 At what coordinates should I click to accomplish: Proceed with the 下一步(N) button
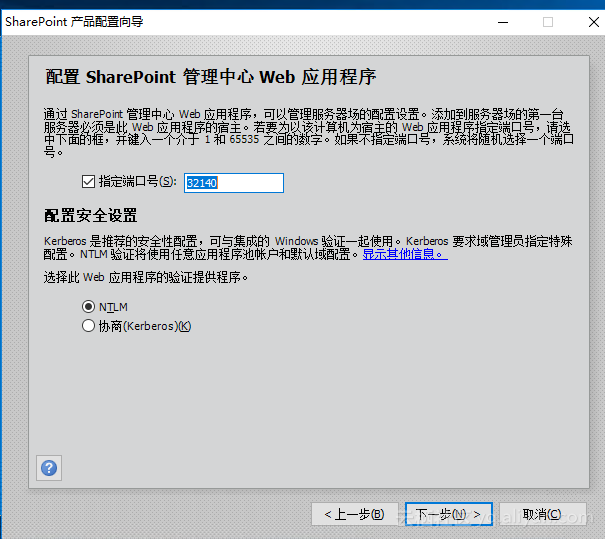[x=449, y=514]
